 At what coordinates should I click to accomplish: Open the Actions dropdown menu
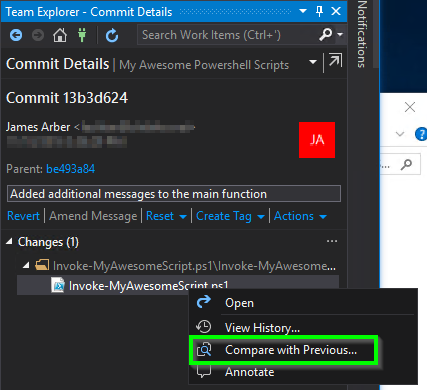300,216
